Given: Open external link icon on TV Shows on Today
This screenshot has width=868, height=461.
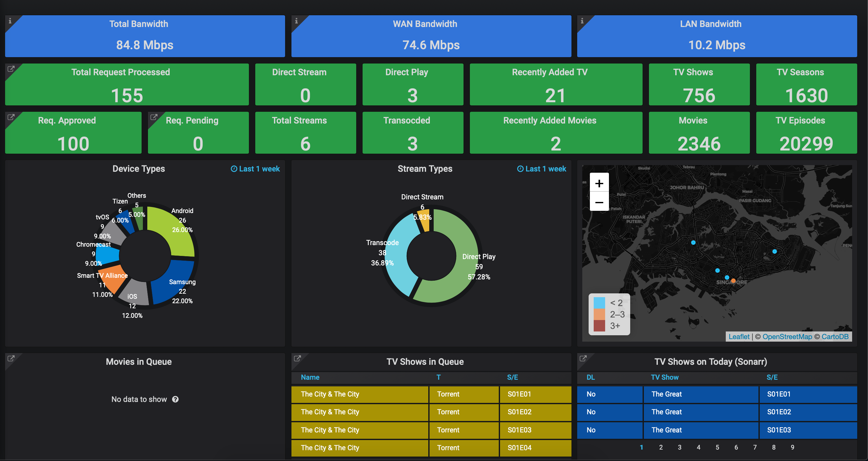Looking at the screenshot, I should 583,358.
